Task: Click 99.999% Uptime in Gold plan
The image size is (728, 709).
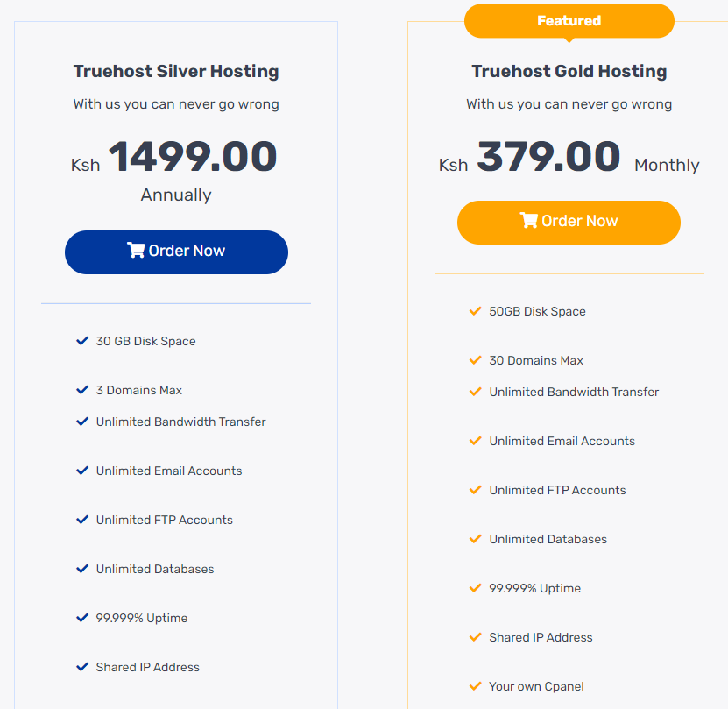Action: tap(534, 588)
